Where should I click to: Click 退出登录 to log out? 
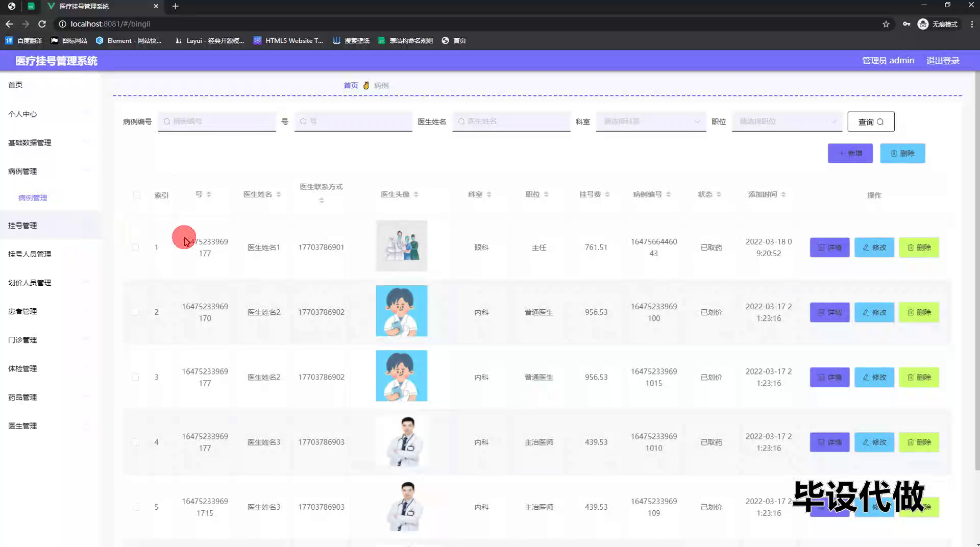coord(943,60)
